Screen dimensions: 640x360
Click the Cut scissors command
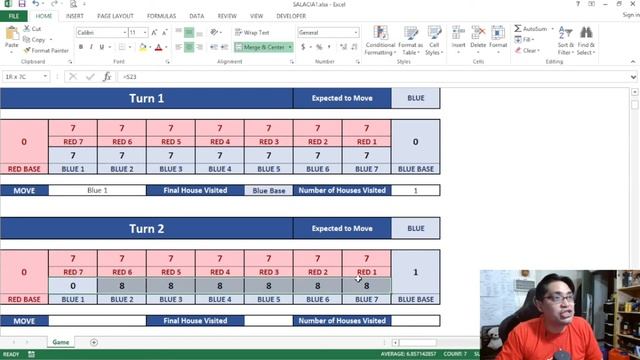tap(32, 29)
